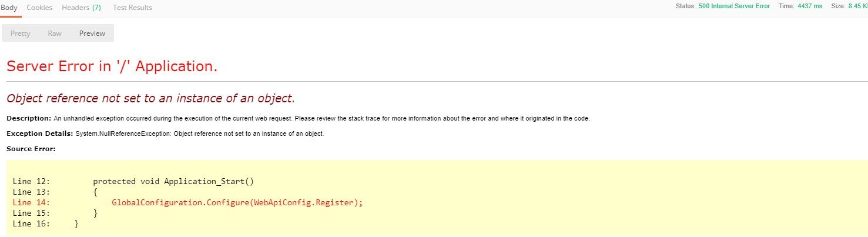
Task: Switch to the Test Results tab
Action: [x=132, y=8]
